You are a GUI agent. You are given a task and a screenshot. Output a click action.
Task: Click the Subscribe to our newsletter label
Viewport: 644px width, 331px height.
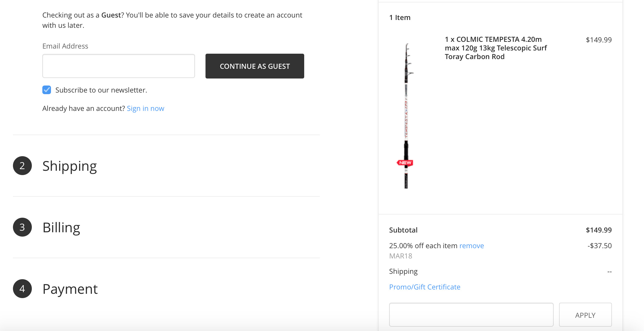point(101,90)
